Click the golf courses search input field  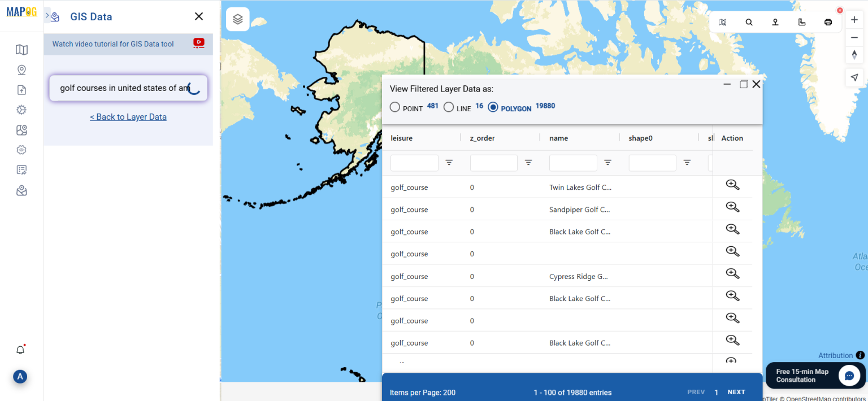121,88
